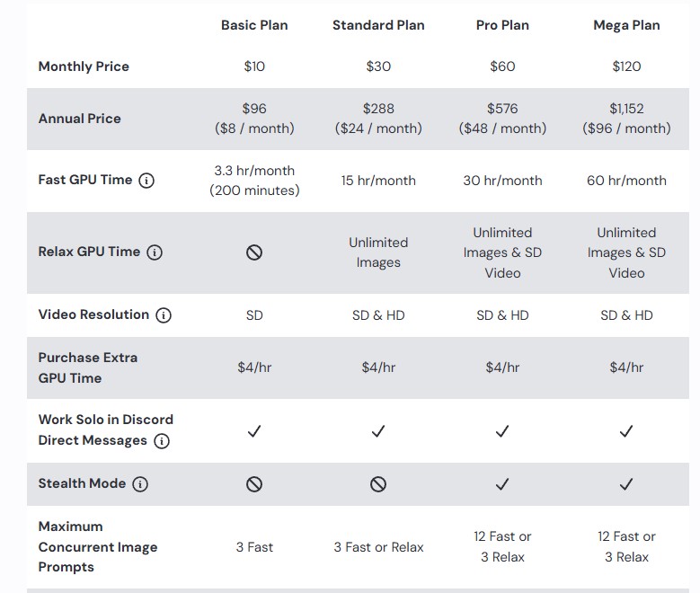Select the Basic Plan column header
This screenshot has width=700, height=593.
click(x=254, y=25)
